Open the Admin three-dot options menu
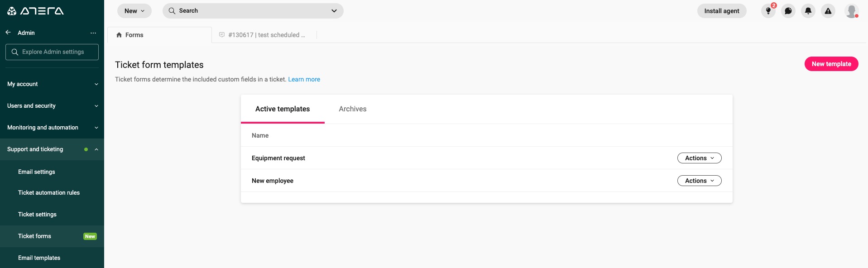The width and height of the screenshot is (868, 268). pos(93,33)
